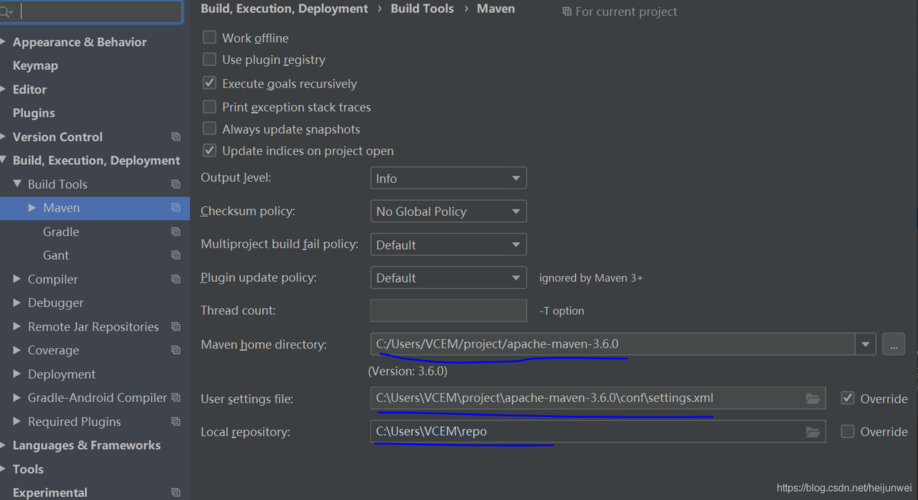Toggle Override for User settings file
This screenshot has height=500, width=918.
(x=848, y=398)
